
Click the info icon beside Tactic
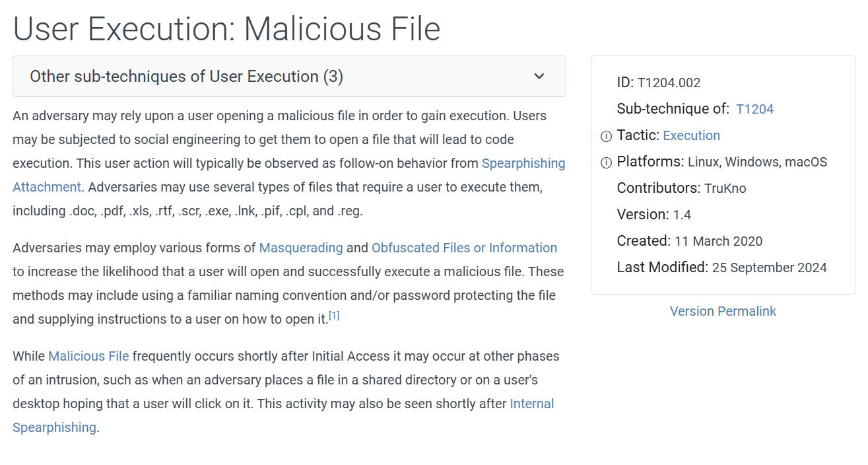coord(606,137)
